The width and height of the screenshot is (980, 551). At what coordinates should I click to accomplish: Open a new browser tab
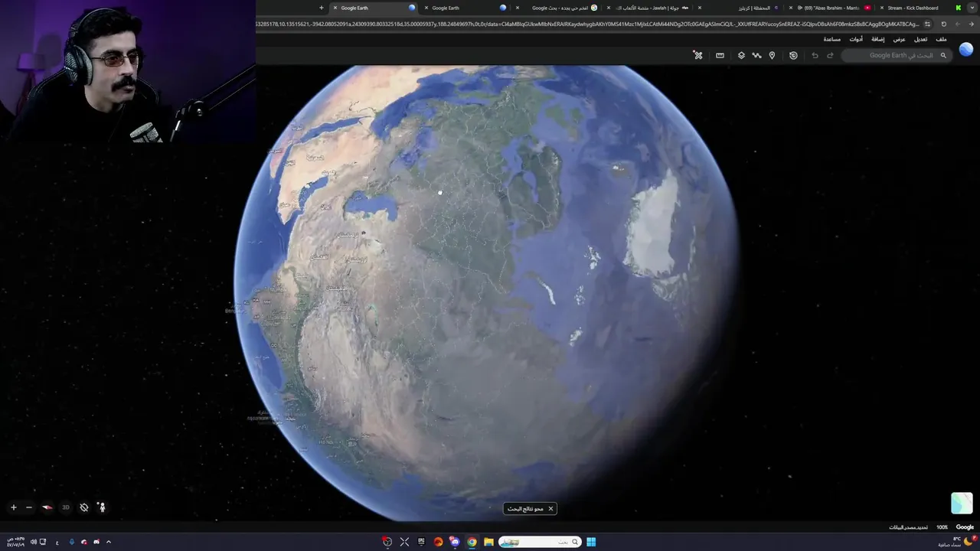click(x=322, y=8)
